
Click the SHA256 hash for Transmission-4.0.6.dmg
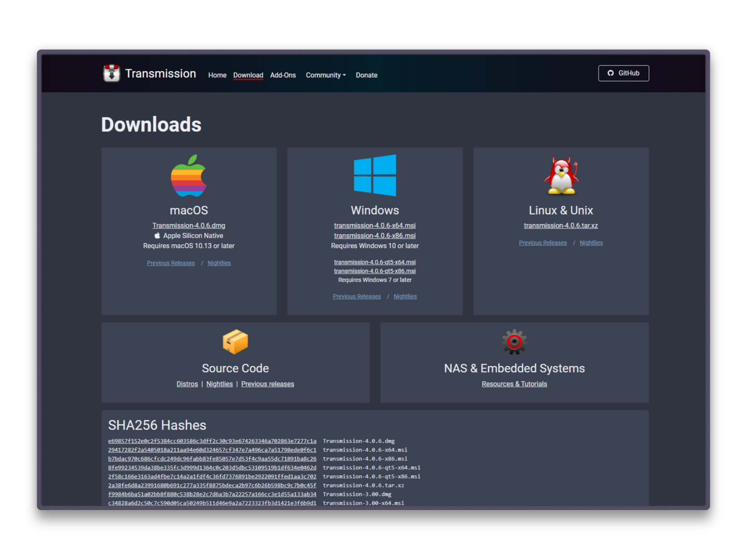(212, 441)
